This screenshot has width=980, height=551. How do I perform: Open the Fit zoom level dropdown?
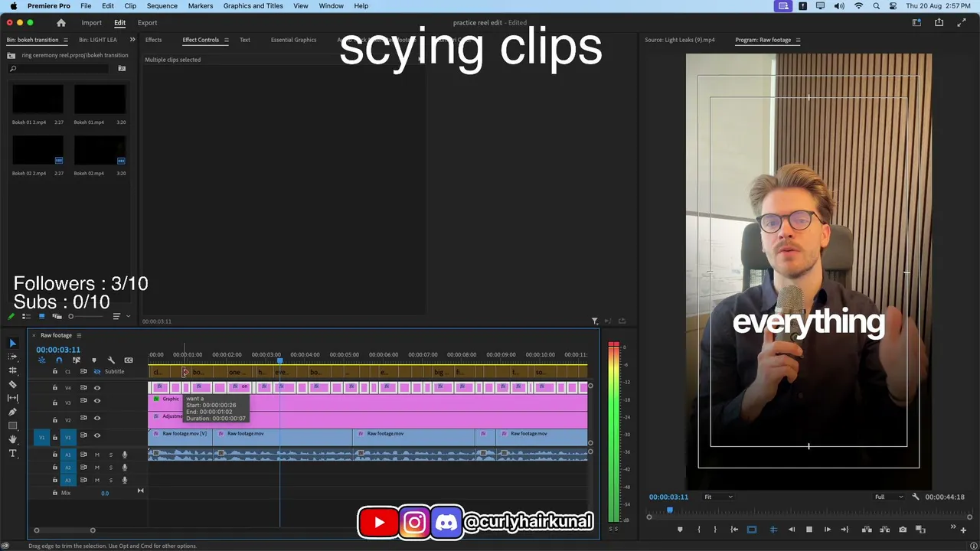(718, 497)
